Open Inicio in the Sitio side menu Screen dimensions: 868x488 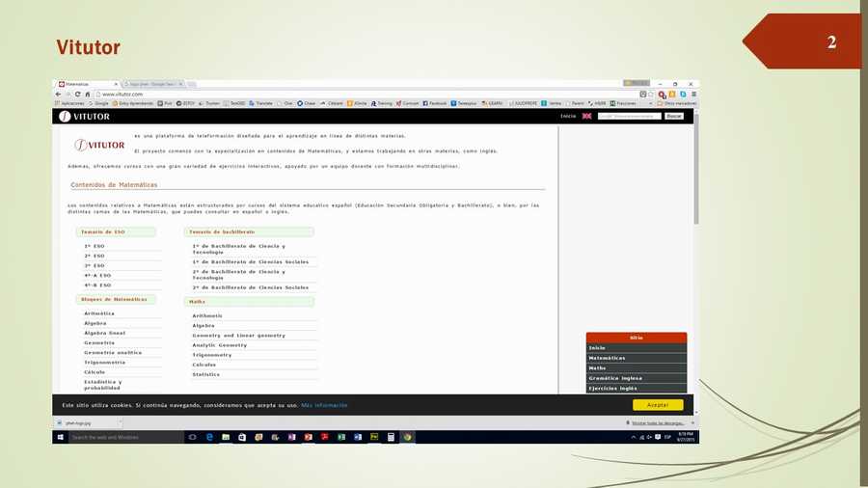coord(637,348)
